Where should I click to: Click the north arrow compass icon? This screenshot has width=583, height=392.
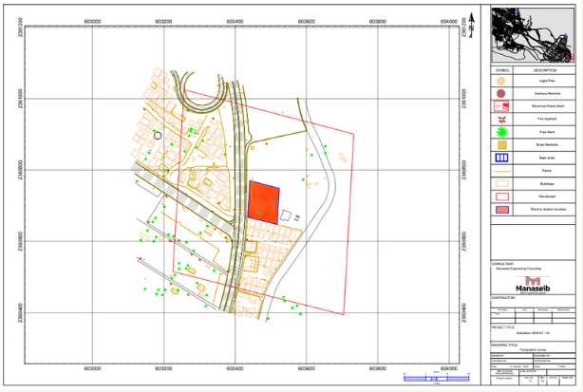[x=470, y=27]
